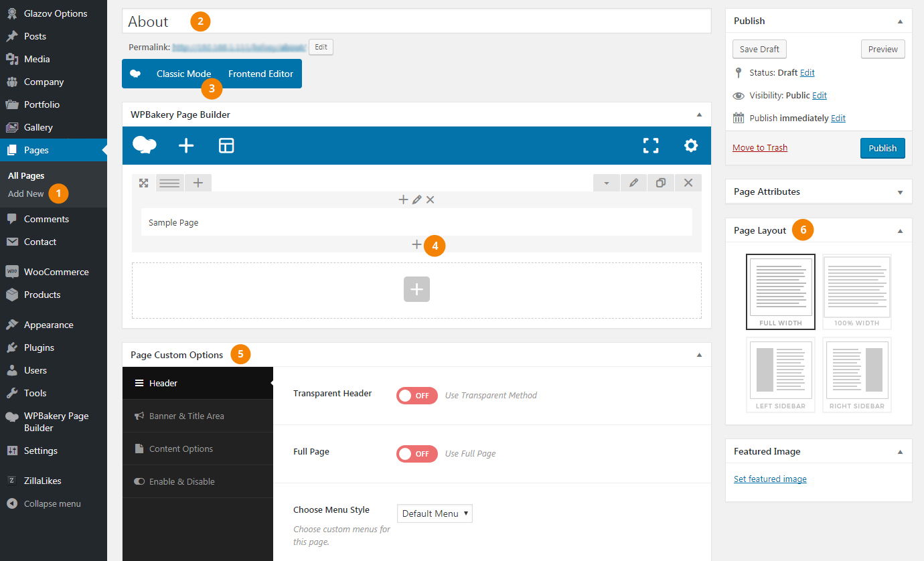
Task: Click the page title field containing About
Action: tap(416, 21)
